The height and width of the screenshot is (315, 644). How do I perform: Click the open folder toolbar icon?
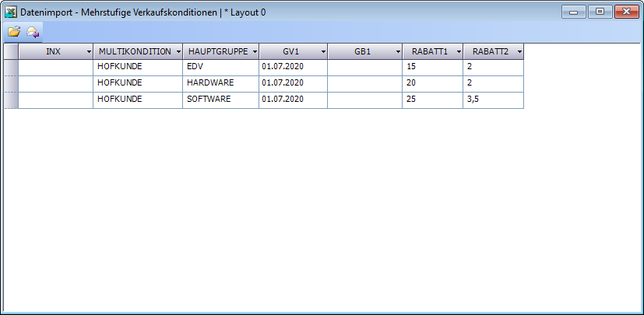click(13, 32)
